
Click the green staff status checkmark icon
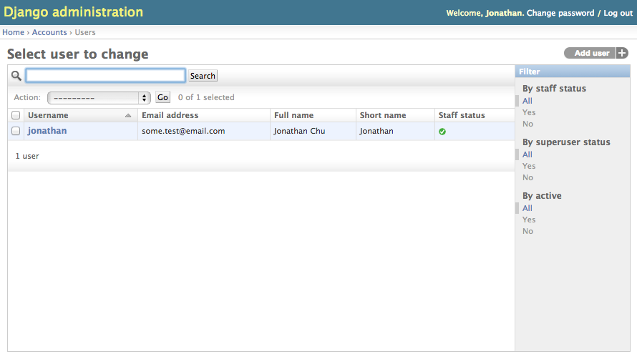pyautogui.click(x=442, y=132)
